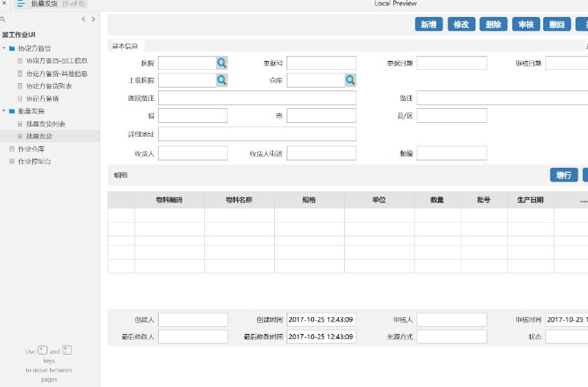588x387 pixels.
Task: Click the 加工作业UI project title
Action: (x=19, y=35)
